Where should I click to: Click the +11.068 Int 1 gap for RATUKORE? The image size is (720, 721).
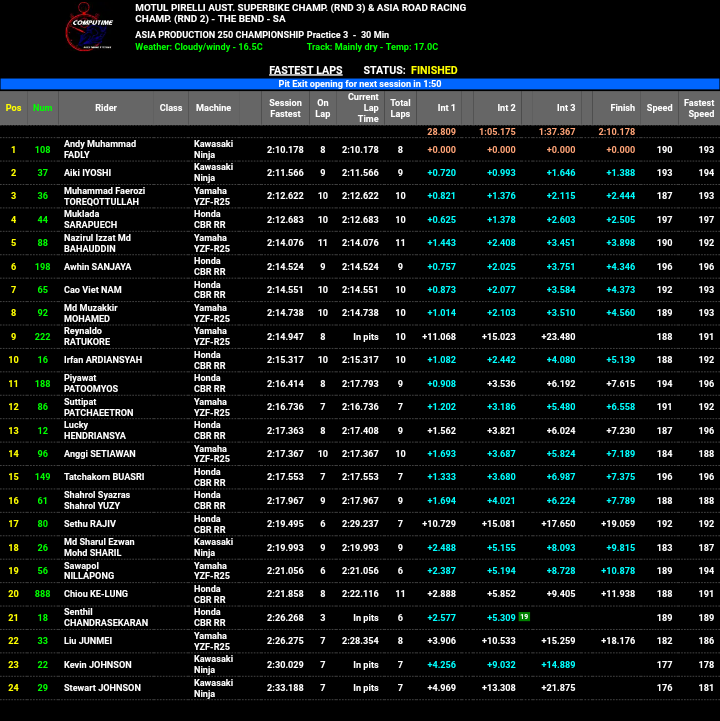tap(439, 337)
